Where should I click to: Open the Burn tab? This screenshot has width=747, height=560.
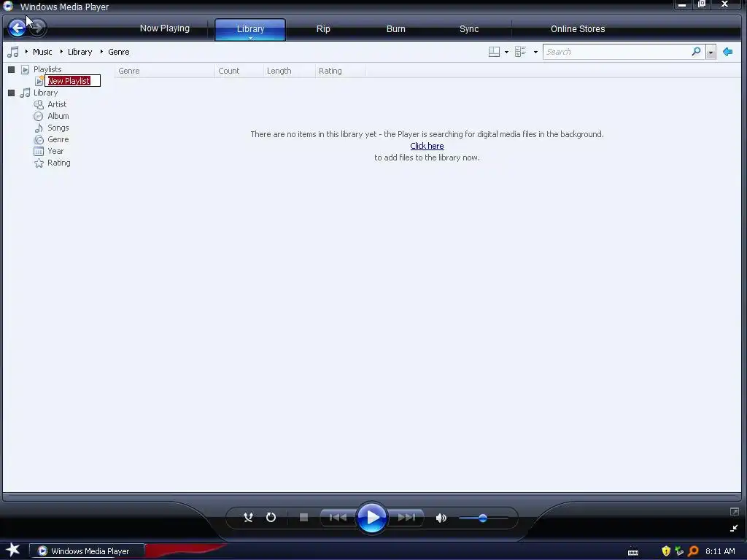(x=396, y=29)
